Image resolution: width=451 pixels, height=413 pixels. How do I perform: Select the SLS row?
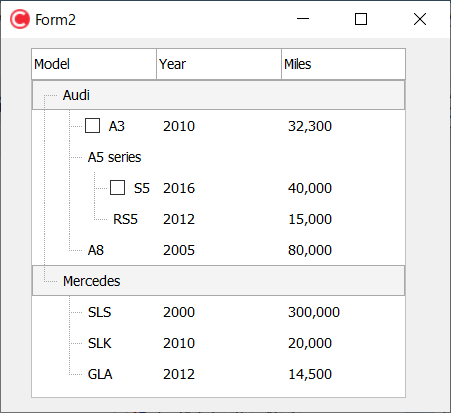(x=219, y=312)
